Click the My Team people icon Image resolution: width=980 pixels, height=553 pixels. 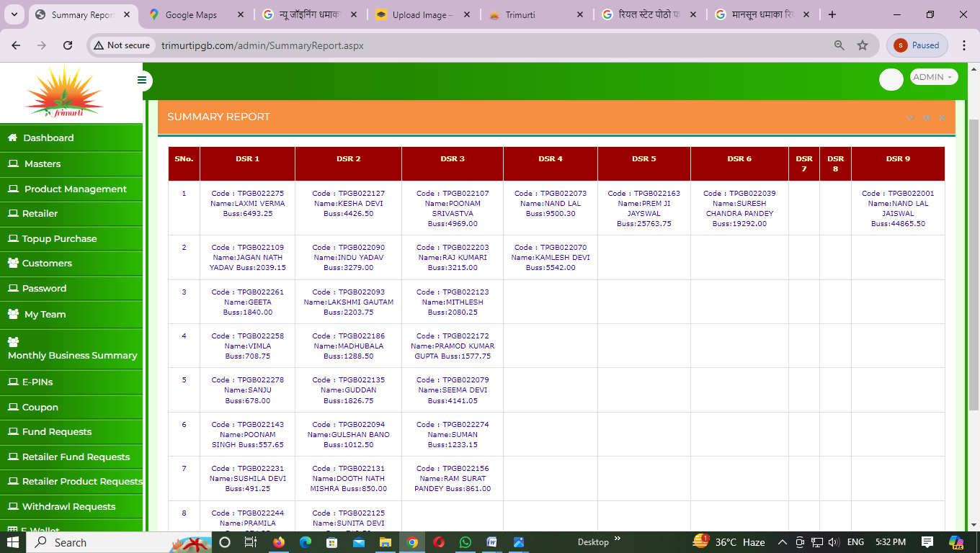pos(12,315)
